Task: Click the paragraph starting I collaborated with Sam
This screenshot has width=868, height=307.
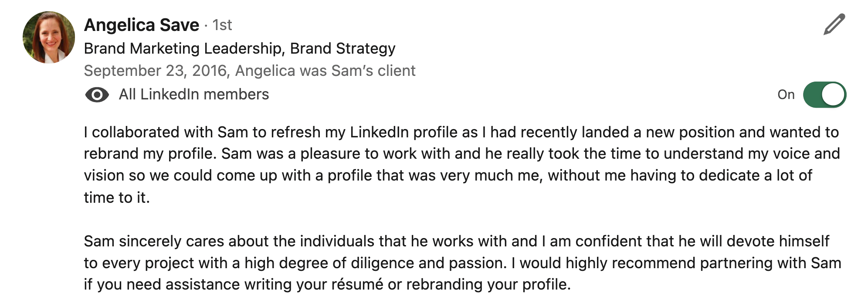Action: coord(462,164)
